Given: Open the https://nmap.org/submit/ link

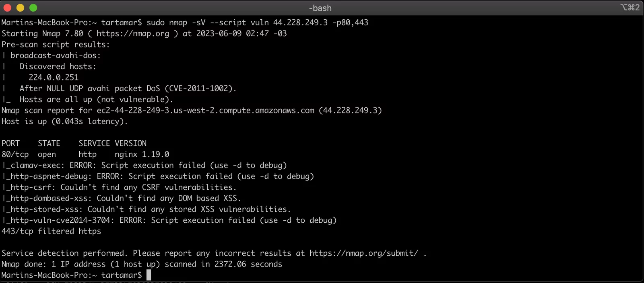Looking at the screenshot, I should (x=363, y=253).
